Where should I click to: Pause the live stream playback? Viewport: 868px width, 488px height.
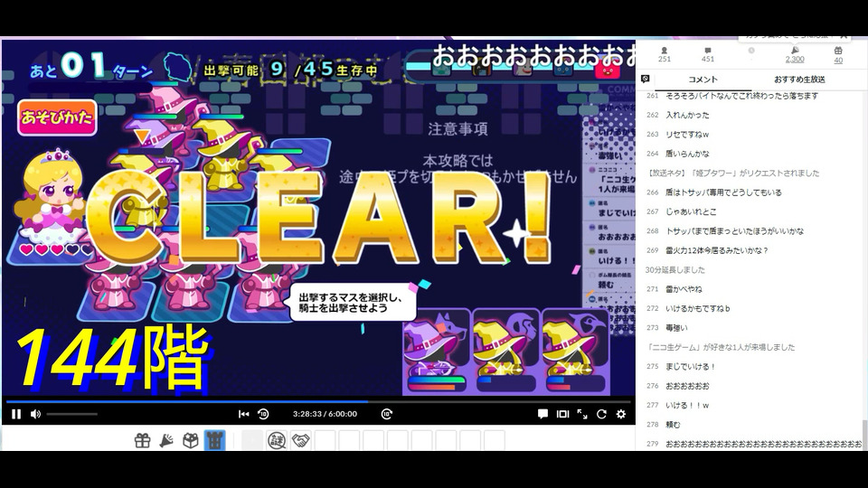tap(16, 414)
